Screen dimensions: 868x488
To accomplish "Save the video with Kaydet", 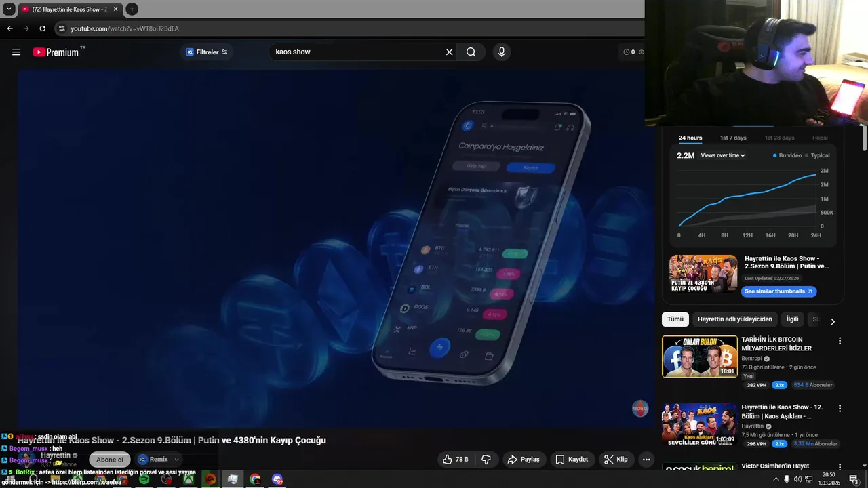I will (x=572, y=460).
